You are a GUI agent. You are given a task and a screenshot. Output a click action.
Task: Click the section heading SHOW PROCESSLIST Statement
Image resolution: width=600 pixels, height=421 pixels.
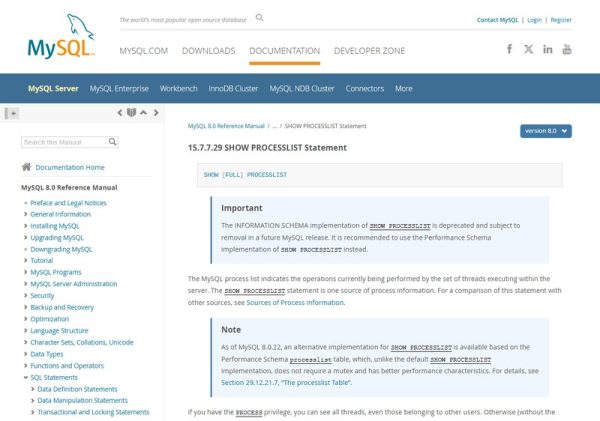267,148
